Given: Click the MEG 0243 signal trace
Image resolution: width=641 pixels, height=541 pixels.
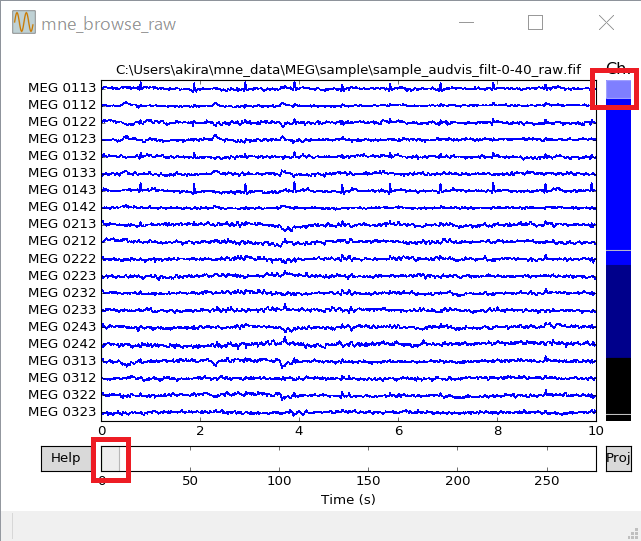Looking at the screenshot, I should pyautogui.click(x=348, y=327).
